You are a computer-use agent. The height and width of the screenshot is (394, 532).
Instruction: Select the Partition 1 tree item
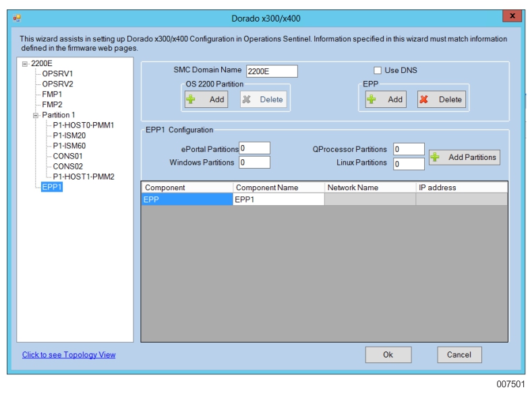[59, 115]
